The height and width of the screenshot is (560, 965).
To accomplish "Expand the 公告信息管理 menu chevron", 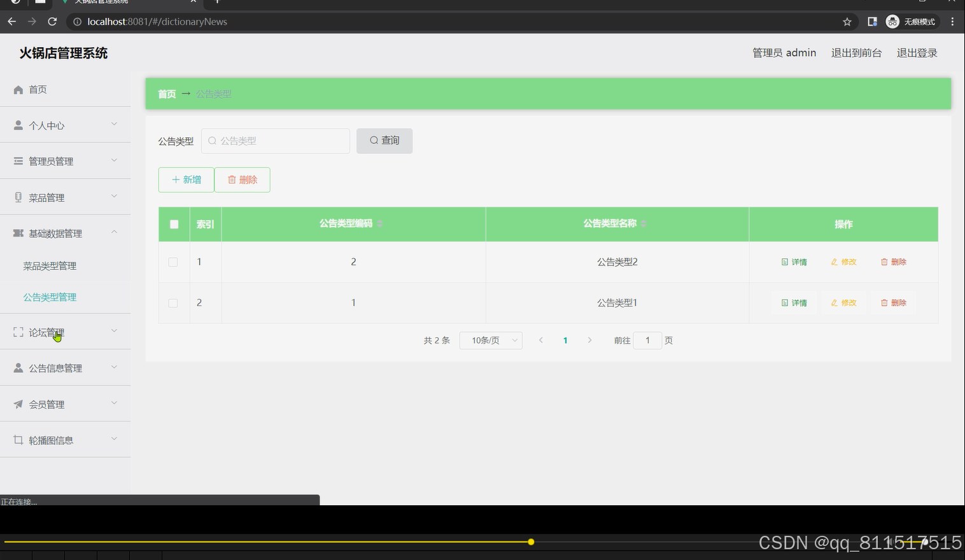I will tap(115, 367).
